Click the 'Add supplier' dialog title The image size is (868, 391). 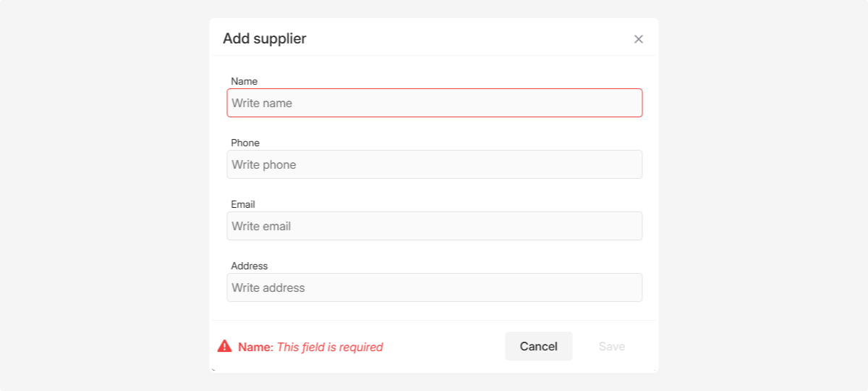[264, 39]
